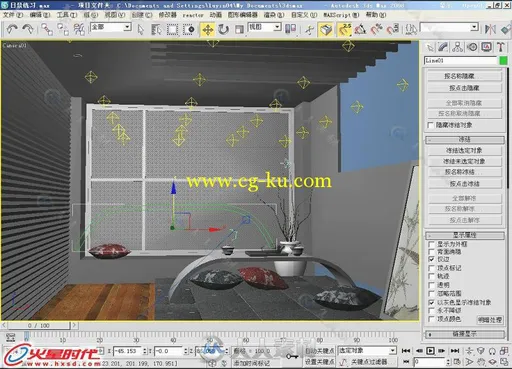This screenshot has height=369, width=512.
Task: Enable the 轨迹 checkbox
Action: point(431,276)
